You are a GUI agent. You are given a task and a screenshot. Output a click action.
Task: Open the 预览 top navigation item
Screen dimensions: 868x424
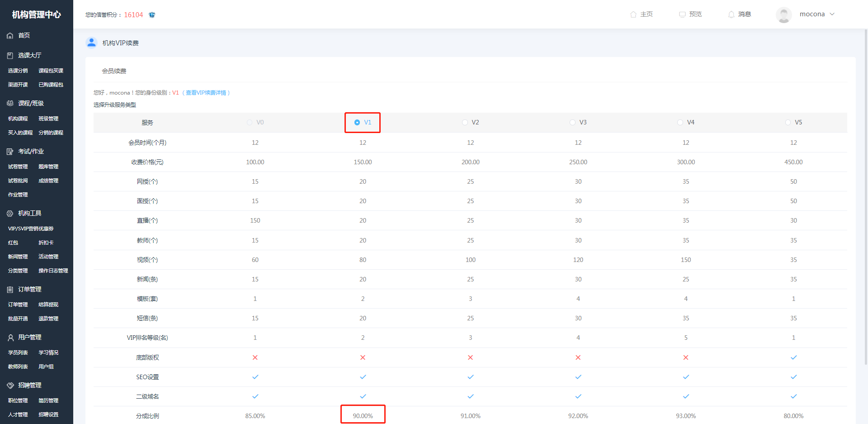point(690,14)
